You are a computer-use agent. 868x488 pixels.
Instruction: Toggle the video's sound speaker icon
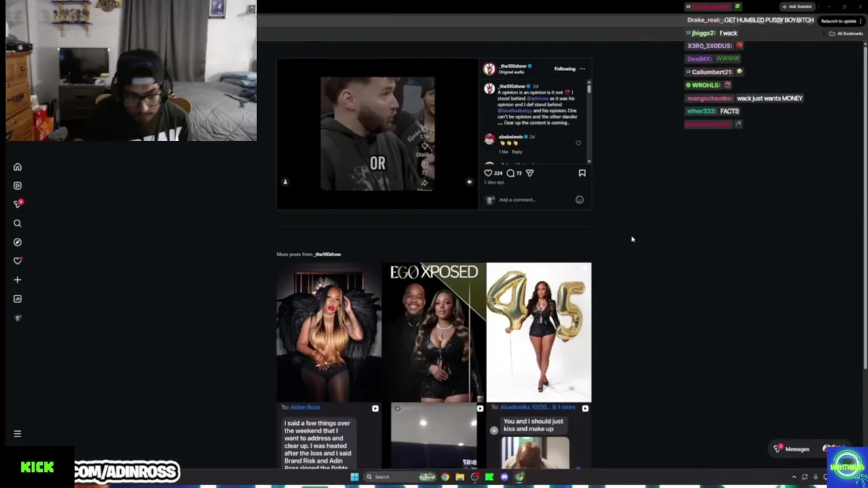pyautogui.click(x=469, y=182)
